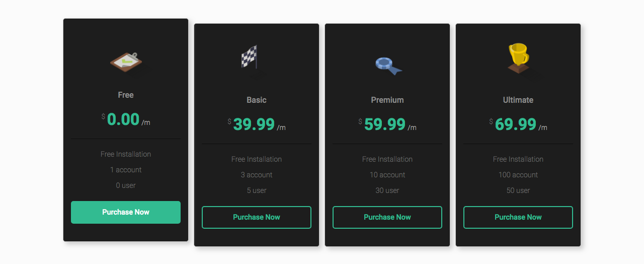This screenshot has width=644, height=264.
Task: Click the blue ribbon badge Premium icon
Action: (x=387, y=65)
